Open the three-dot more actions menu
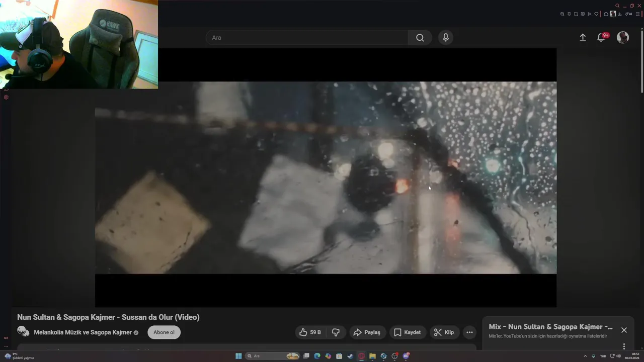The height and width of the screenshot is (362, 644). click(469, 332)
